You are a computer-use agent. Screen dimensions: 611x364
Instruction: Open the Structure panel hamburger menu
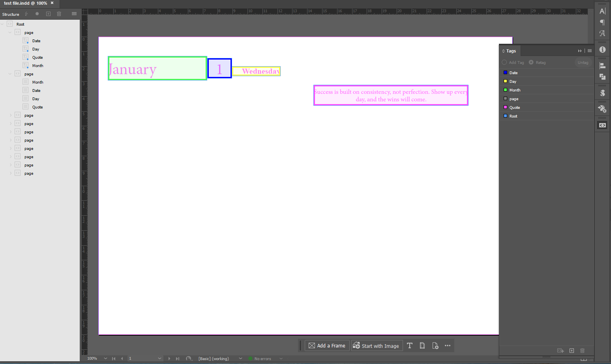74,14
